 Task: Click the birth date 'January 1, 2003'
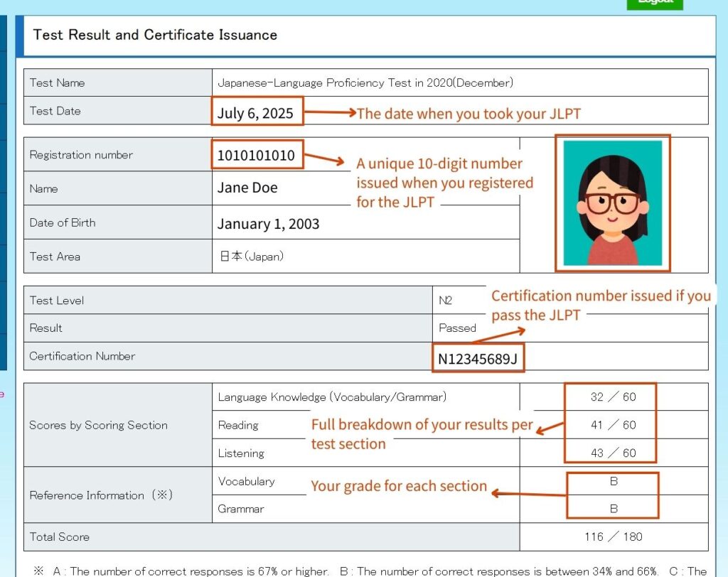[x=268, y=224]
